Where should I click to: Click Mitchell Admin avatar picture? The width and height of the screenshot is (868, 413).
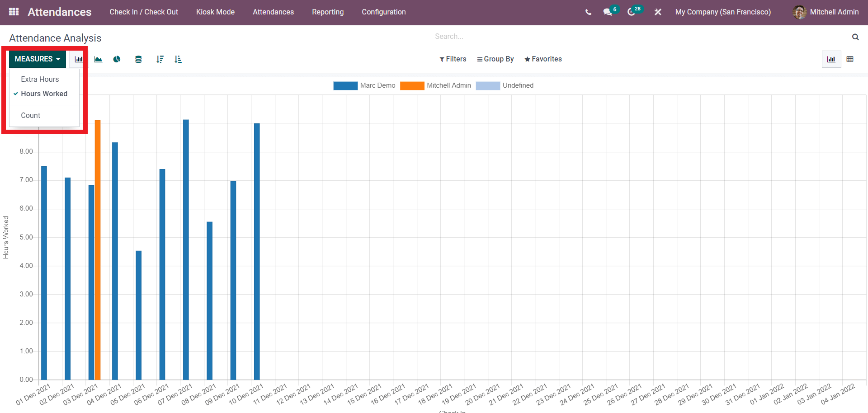point(799,12)
